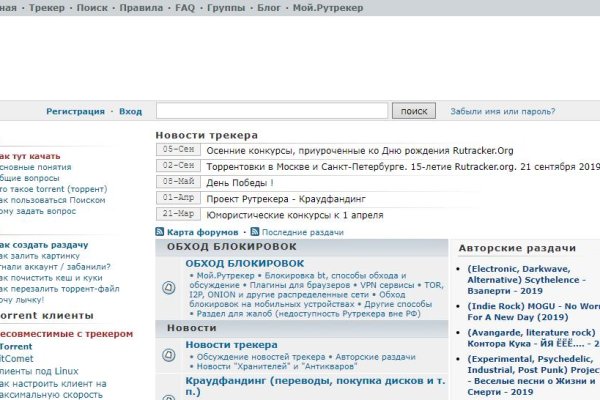The width and height of the screenshot is (600, 400).
Task: Open the День Победы news item
Action: click(x=238, y=183)
